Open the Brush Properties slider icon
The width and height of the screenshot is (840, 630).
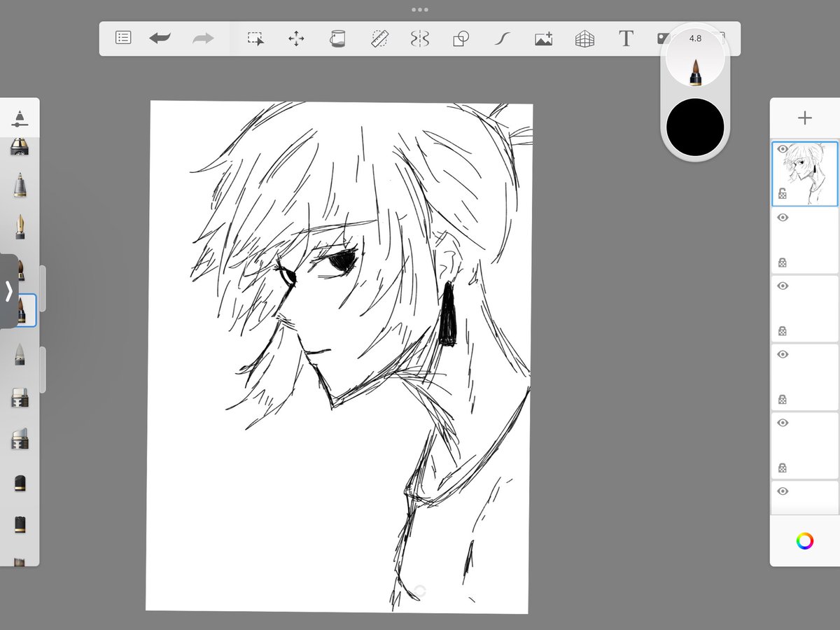(20, 118)
